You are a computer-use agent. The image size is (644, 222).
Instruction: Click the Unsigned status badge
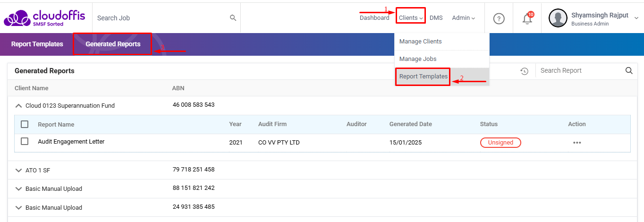tap(500, 143)
